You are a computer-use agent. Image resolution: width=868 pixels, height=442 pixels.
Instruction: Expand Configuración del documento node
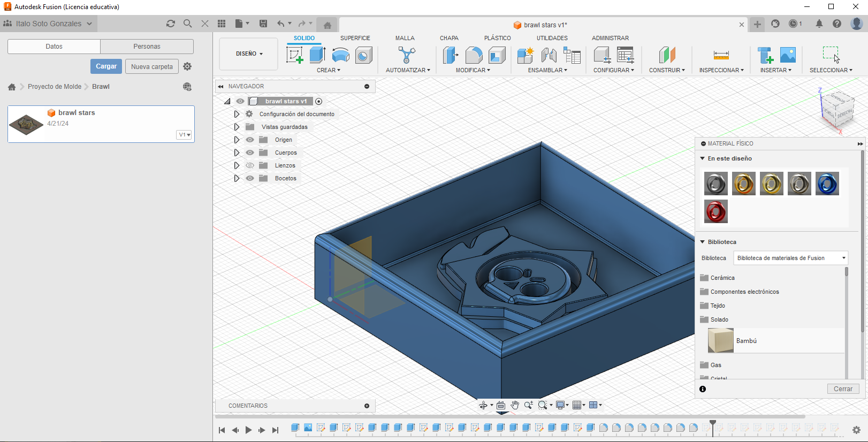(x=237, y=114)
